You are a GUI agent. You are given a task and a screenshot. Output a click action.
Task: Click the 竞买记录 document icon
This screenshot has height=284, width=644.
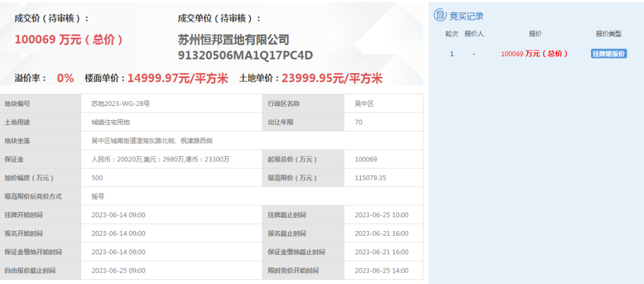[x=440, y=15]
